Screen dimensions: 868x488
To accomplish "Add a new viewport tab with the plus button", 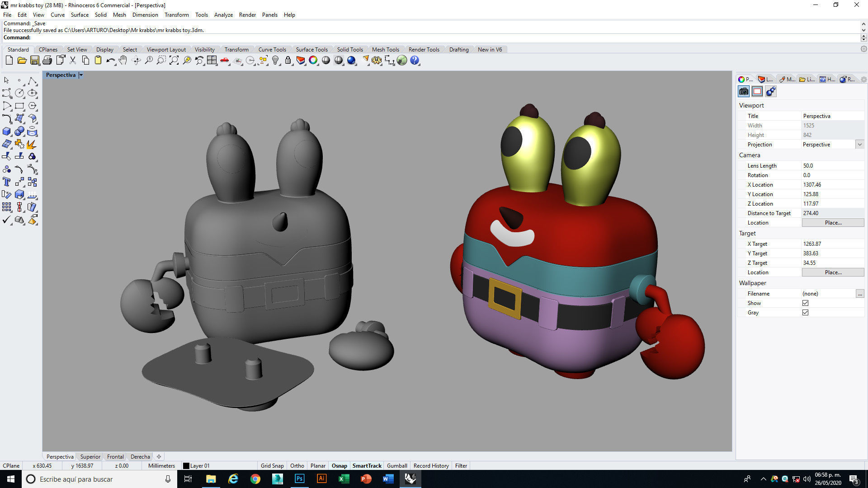I will [159, 457].
